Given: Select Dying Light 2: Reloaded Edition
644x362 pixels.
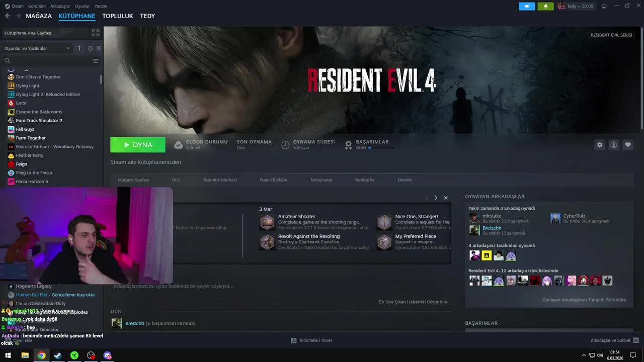Looking at the screenshot, I should [x=48, y=95].
